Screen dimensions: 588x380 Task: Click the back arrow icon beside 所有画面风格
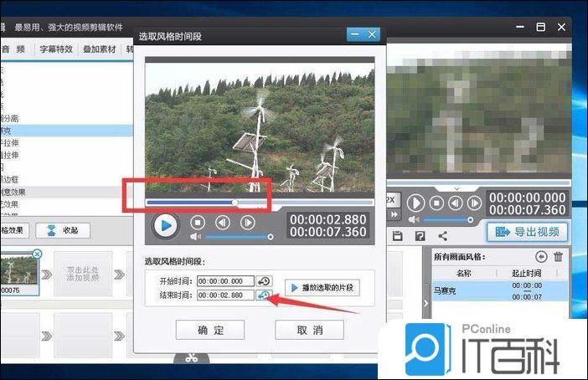541,257
